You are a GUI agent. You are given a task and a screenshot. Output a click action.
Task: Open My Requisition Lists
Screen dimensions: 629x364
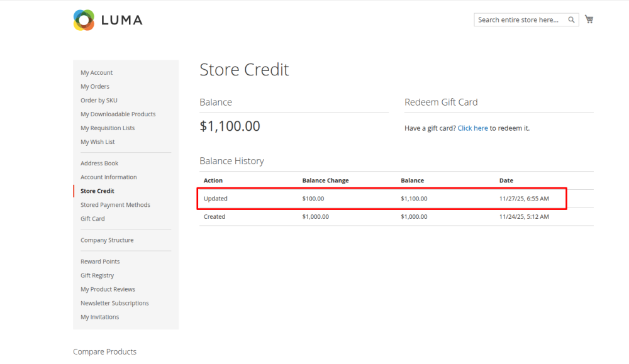(108, 128)
